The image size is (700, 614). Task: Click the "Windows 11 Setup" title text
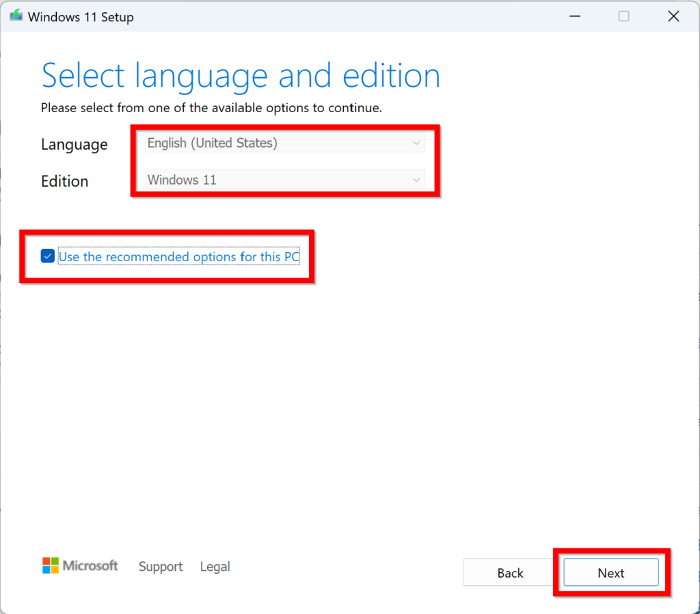[81, 17]
